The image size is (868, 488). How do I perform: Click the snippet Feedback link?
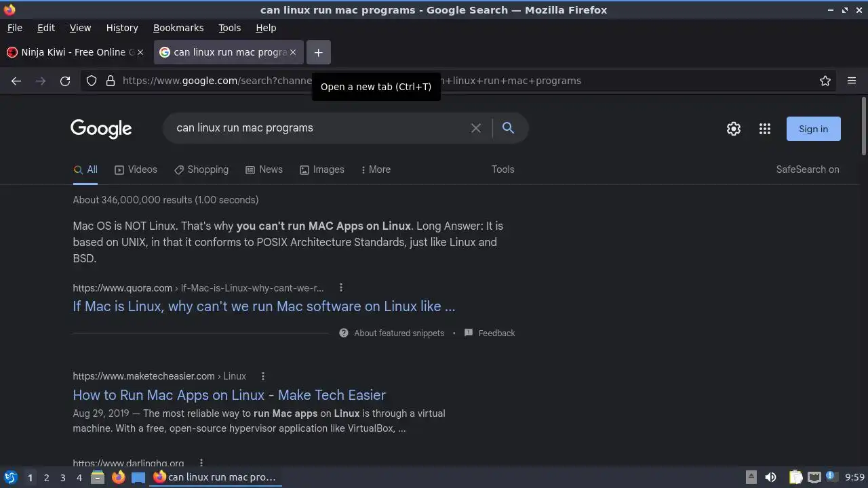(490, 333)
